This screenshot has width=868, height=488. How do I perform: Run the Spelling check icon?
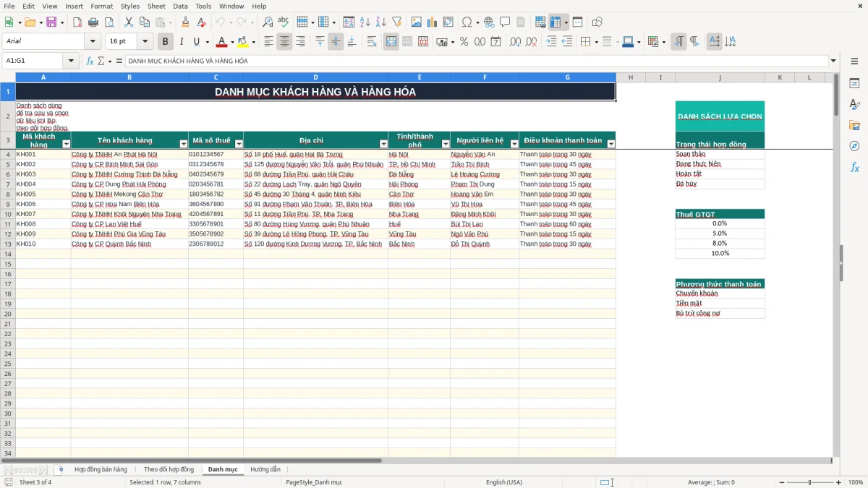pyautogui.click(x=284, y=22)
